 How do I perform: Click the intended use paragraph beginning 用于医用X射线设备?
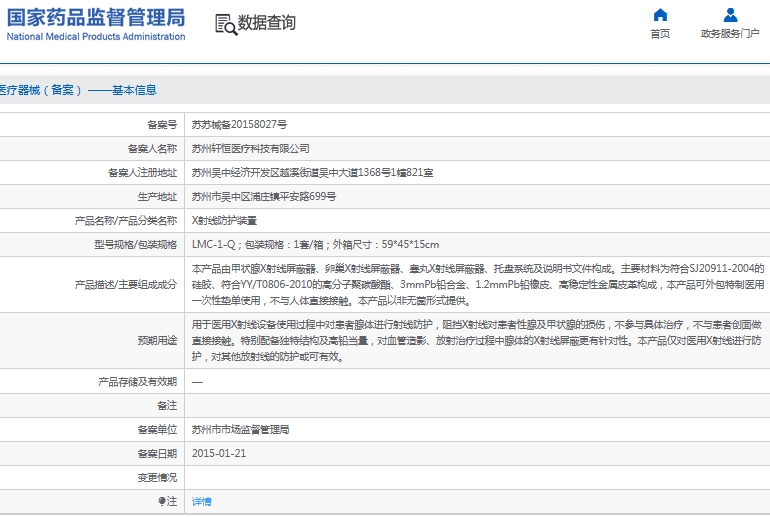tap(476, 340)
